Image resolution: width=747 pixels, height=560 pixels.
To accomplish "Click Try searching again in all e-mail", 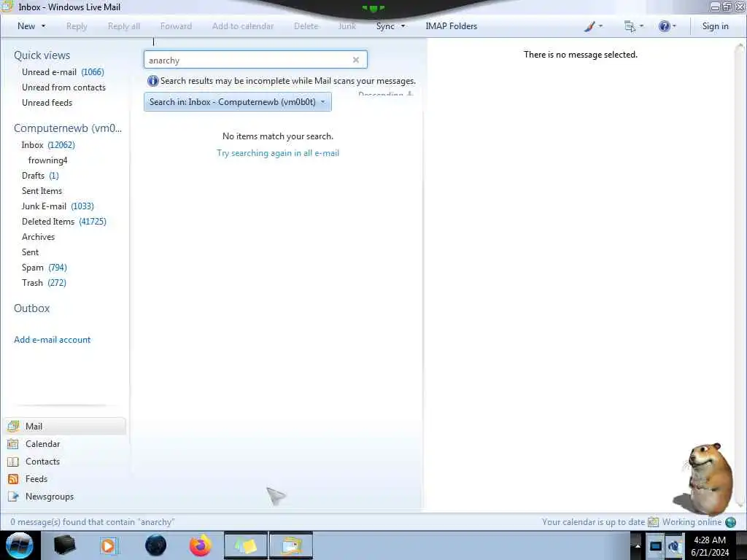I will coord(278,153).
